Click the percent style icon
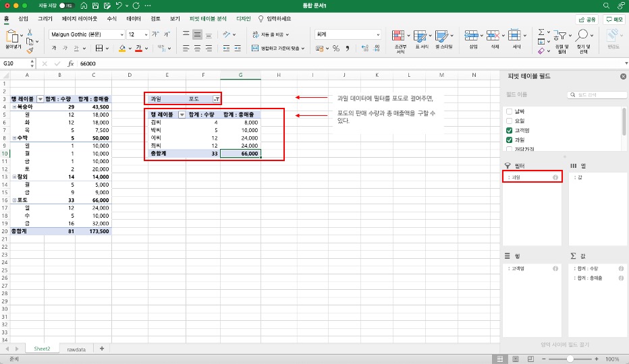Screen dimensions: 629x364 335,48
